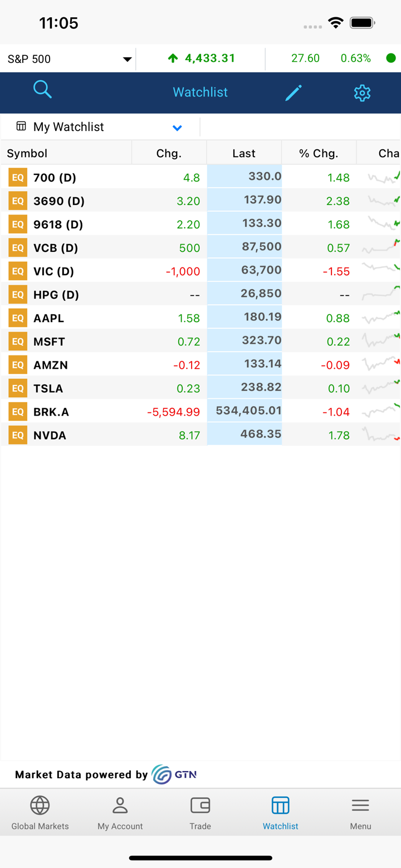Tap the pencil edit watchlist icon
Image resolution: width=401 pixels, height=868 pixels.
[294, 92]
